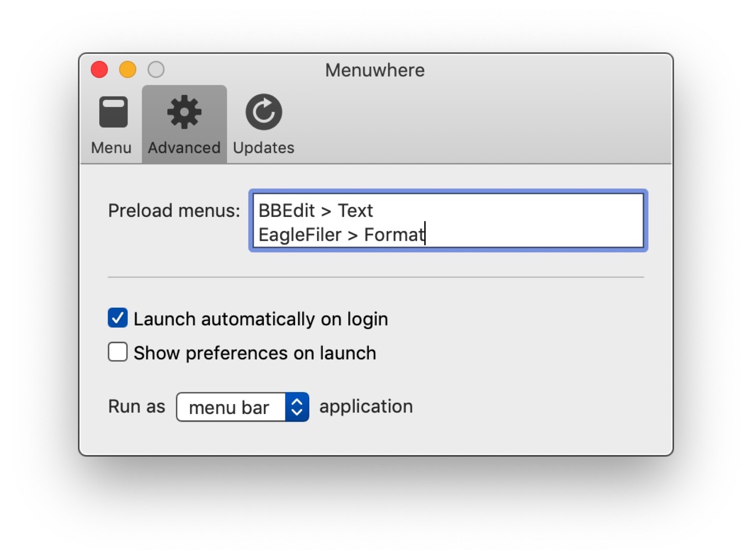Image resolution: width=752 pixels, height=560 pixels.
Task: Place cursor after EagleFiler > Format
Action: coord(425,234)
